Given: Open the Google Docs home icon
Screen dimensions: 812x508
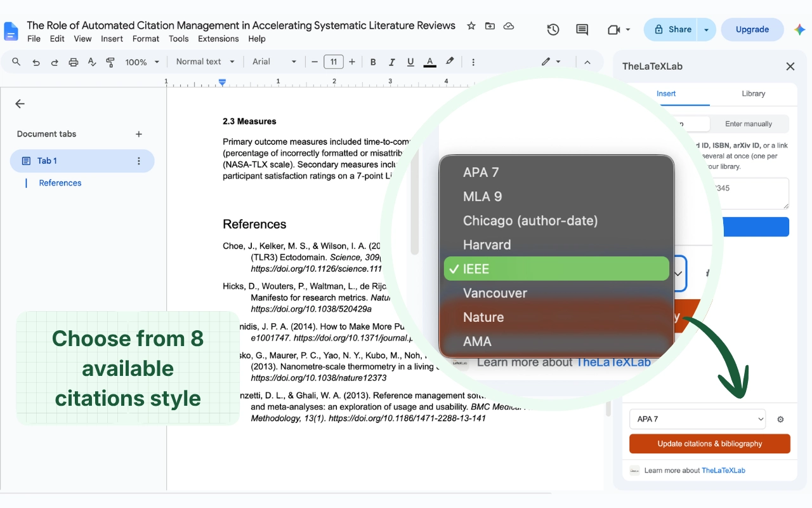Looking at the screenshot, I should pyautogui.click(x=11, y=31).
